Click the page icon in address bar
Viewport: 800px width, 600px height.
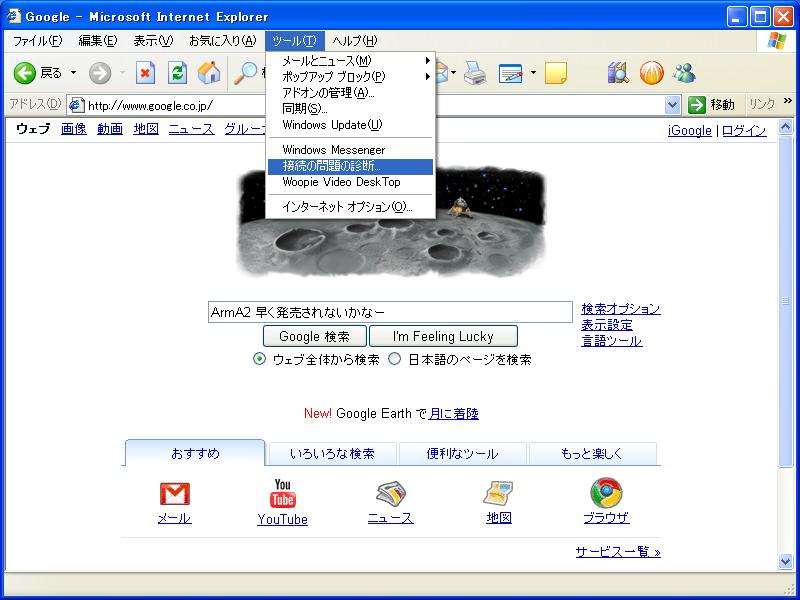76,106
